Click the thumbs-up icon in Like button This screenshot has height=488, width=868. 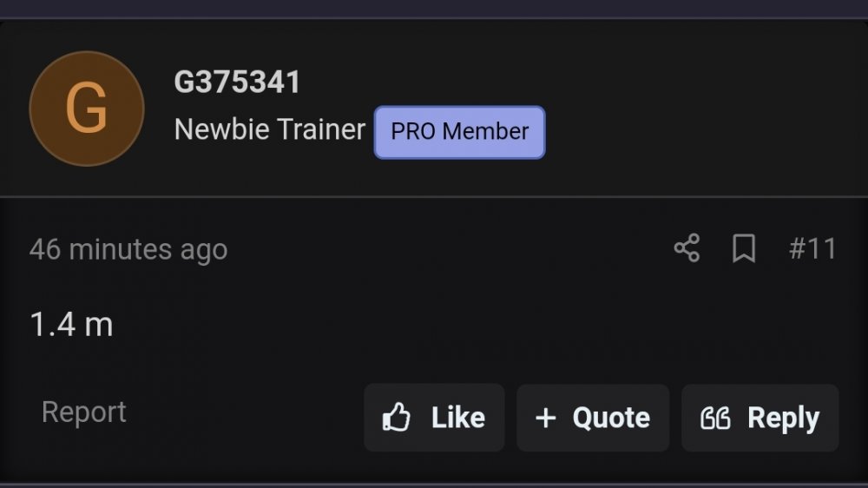click(397, 417)
